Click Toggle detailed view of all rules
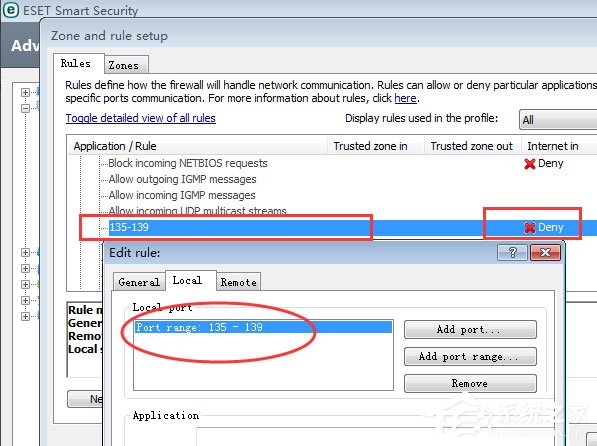 pos(140,118)
